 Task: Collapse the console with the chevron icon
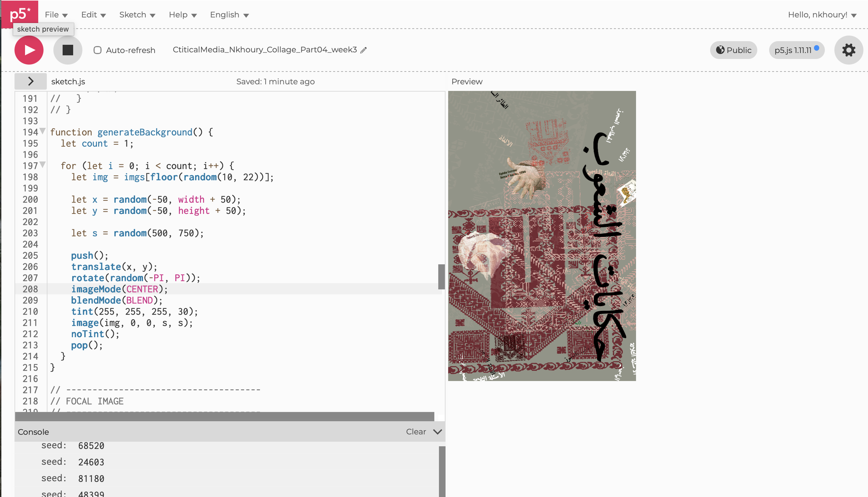pos(437,432)
